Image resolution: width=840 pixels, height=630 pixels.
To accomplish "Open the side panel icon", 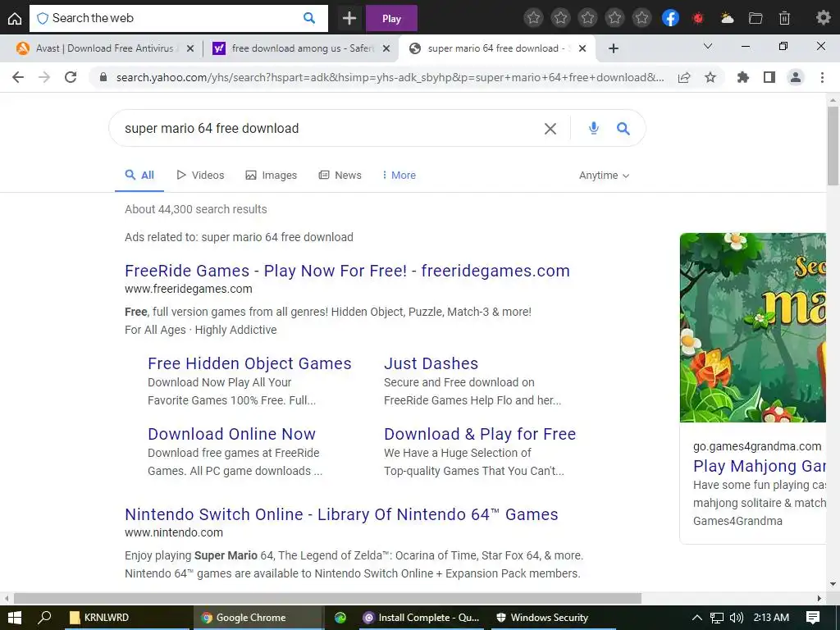I will click(769, 77).
